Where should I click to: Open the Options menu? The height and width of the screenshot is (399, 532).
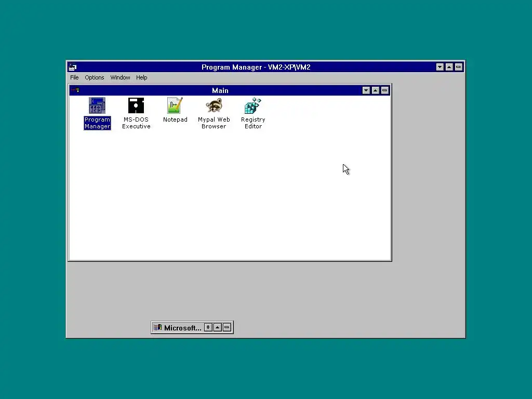tap(95, 78)
